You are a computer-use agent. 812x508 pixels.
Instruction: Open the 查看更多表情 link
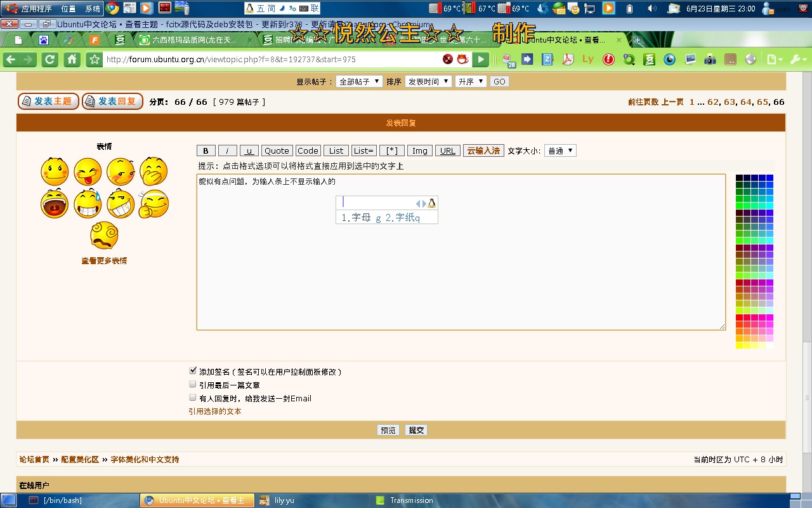104,260
